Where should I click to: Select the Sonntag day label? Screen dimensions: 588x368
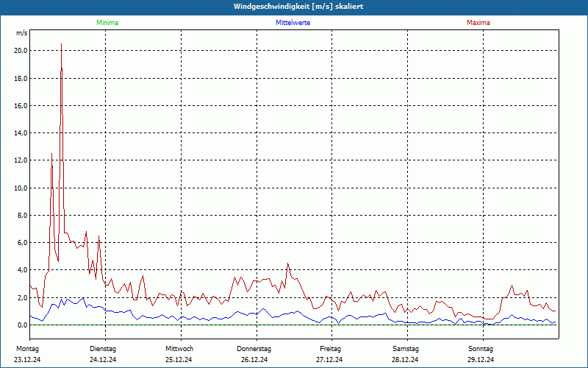pyautogui.click(x=481, y=348)
